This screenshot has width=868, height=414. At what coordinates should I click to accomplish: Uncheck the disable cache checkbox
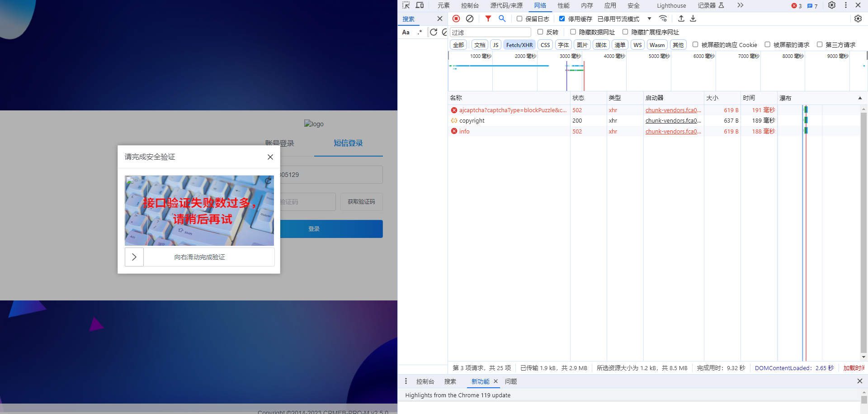click(x=562, y=19)
